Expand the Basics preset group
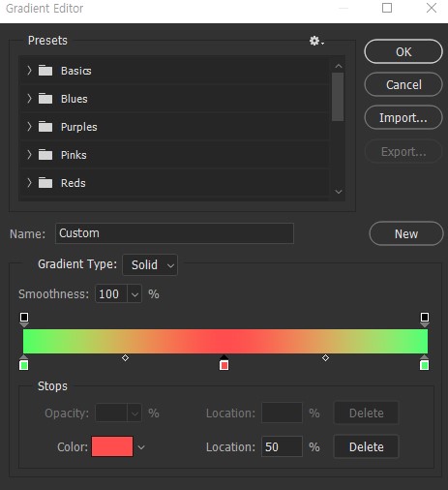Image resolution: width=448 pixels, height=490 pixels. point(29,71)
